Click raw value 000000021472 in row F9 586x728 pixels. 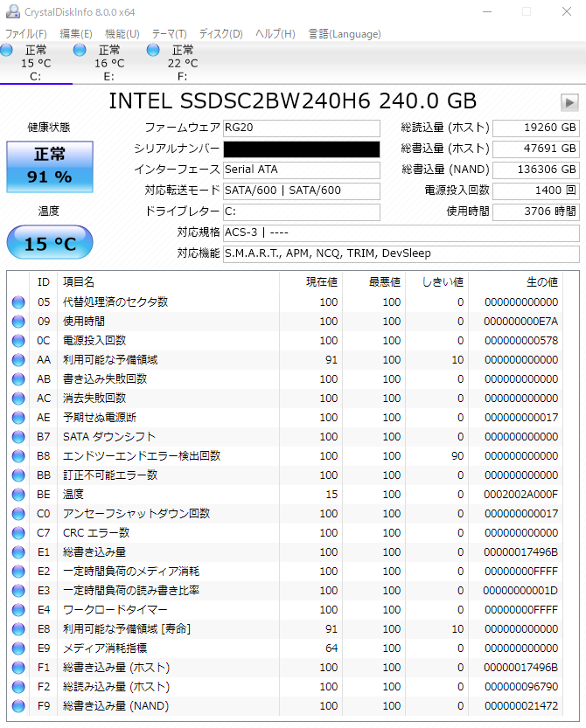(x=521, y=706)
